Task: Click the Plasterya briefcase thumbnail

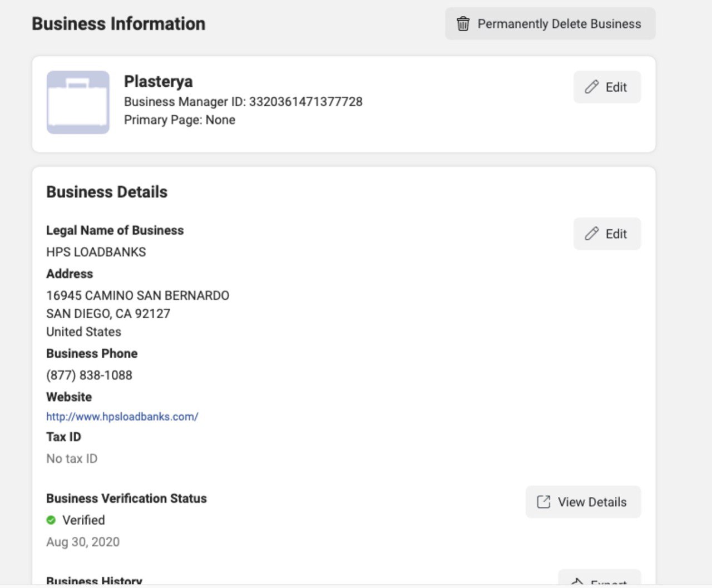Action: point(78,102)
